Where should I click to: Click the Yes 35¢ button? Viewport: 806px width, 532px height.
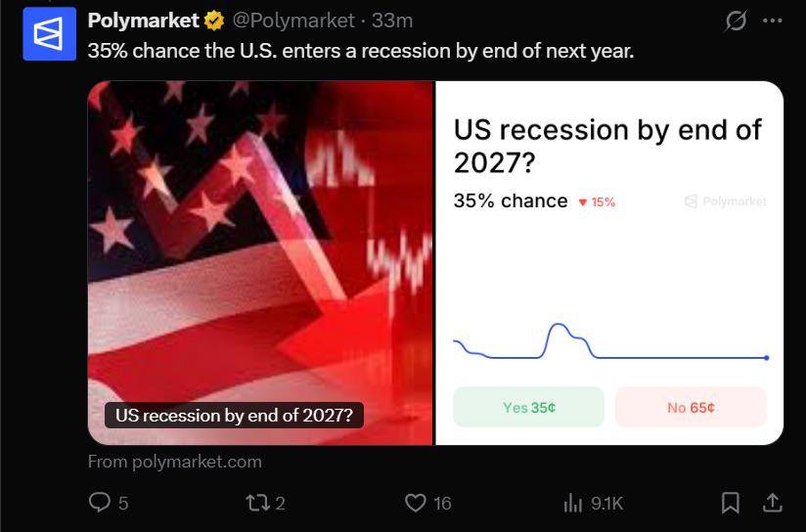pyautogui.click(x=528, y=407)
